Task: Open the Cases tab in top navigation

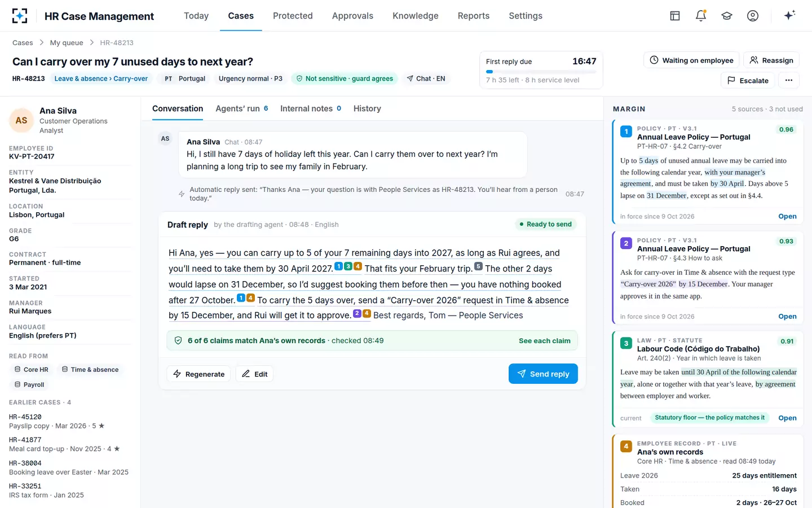Action: pos(241,16)
